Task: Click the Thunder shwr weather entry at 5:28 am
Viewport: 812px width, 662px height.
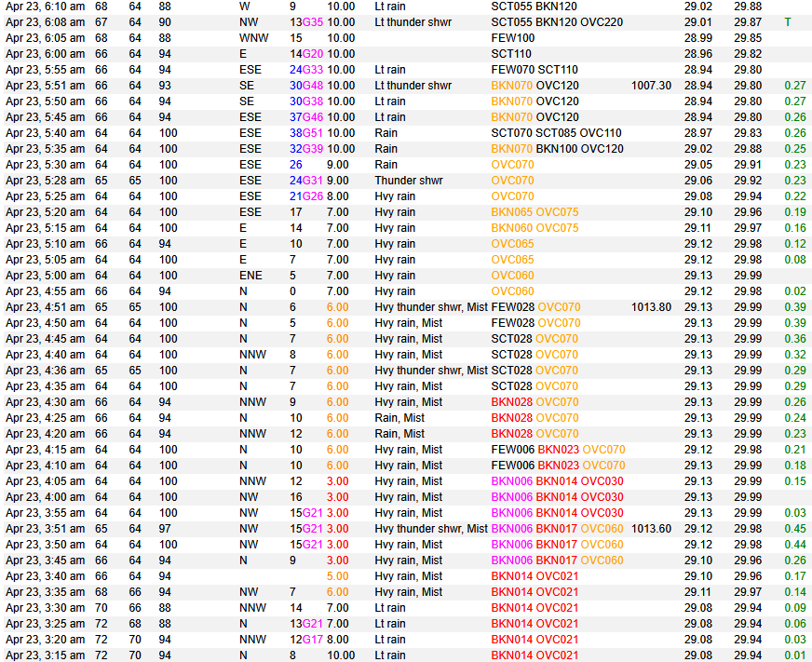Action: (409, 181)
